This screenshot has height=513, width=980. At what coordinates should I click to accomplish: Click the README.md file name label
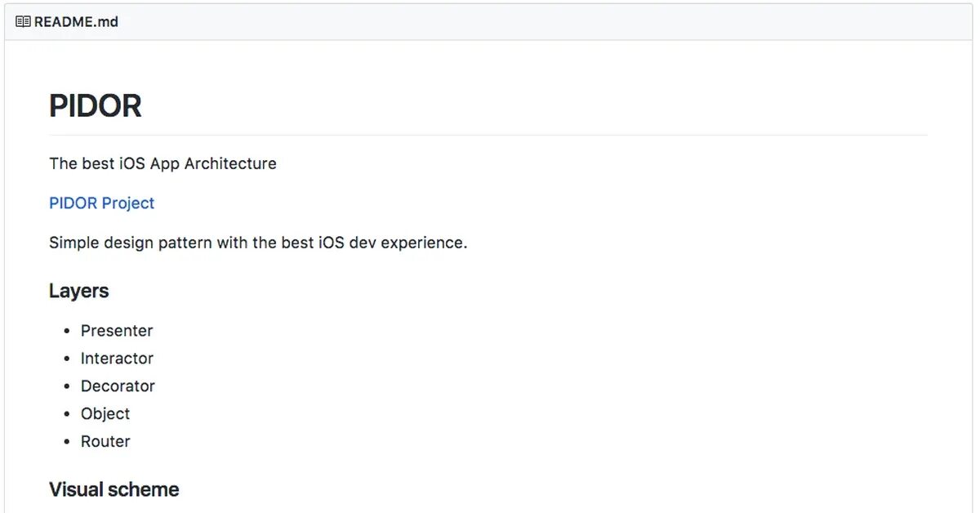point(76,22)
